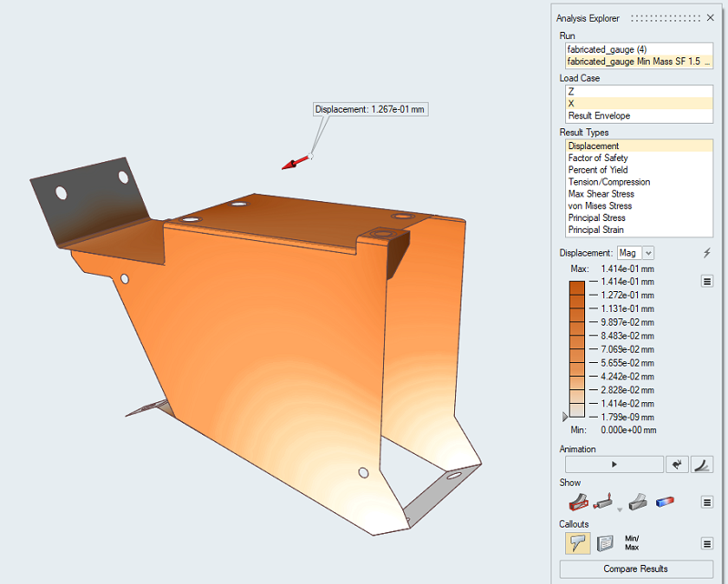
Task: Click the blue-red contour display icon
Action: 665,500
